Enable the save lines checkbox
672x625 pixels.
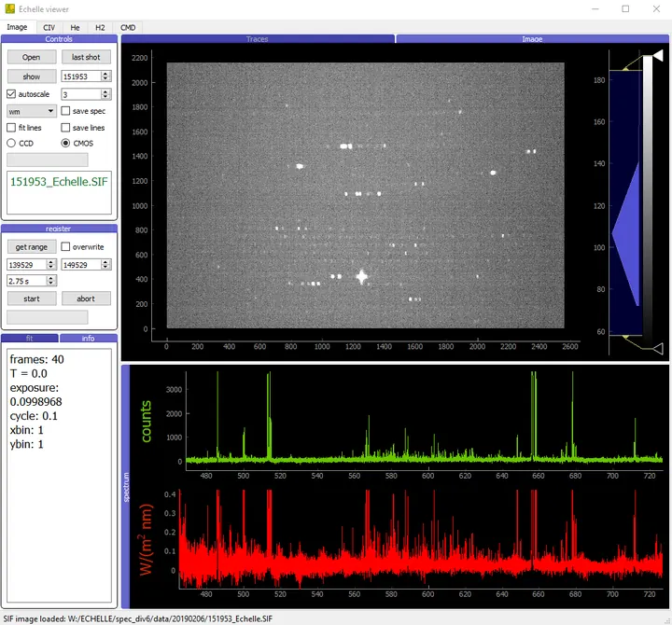65,128
